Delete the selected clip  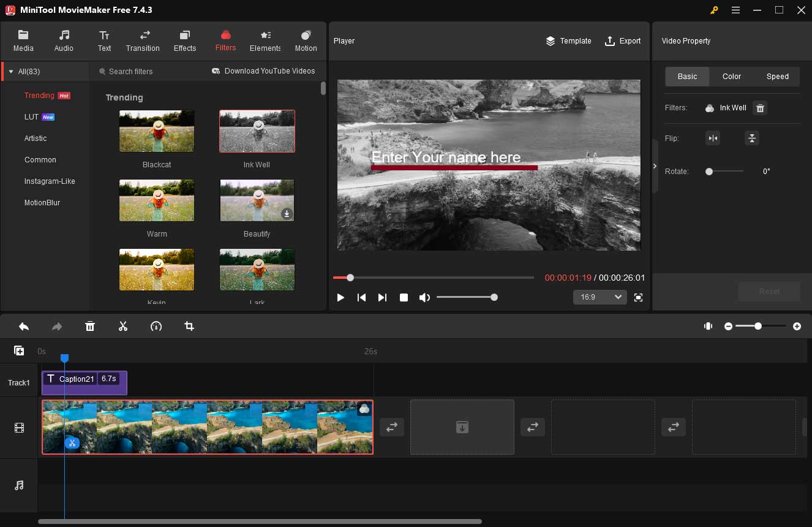point(90,327)
